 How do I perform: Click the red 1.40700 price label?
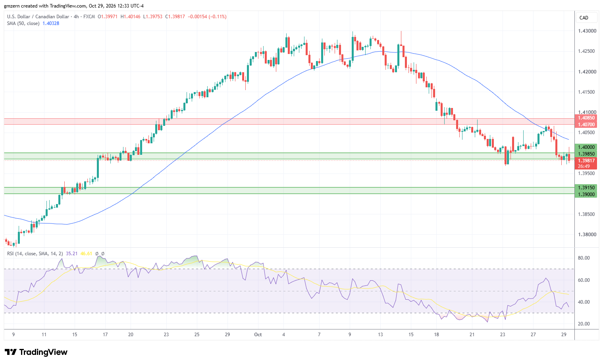586,125
